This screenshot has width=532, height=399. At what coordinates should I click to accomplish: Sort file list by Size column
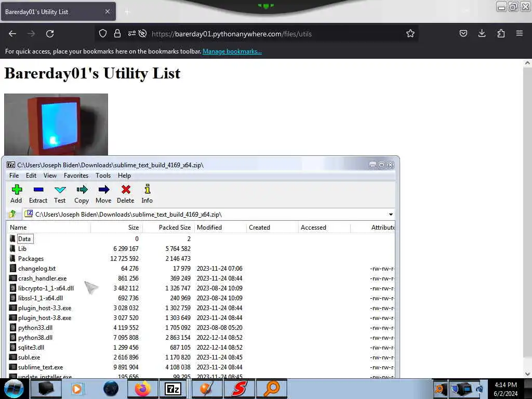[117, 228]
